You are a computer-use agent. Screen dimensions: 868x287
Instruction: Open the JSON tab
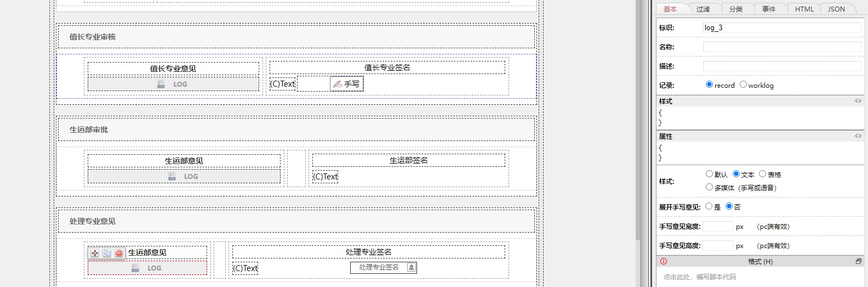pyautogui.click(x=836, y=9)
